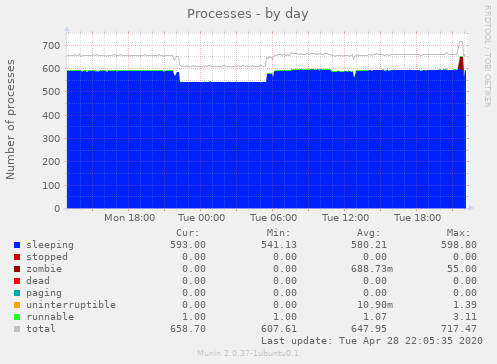Image resolution: width=497 pixels, height=364 pixels.
Task: Click total current value 658.70
Action: tap(188, 329)
